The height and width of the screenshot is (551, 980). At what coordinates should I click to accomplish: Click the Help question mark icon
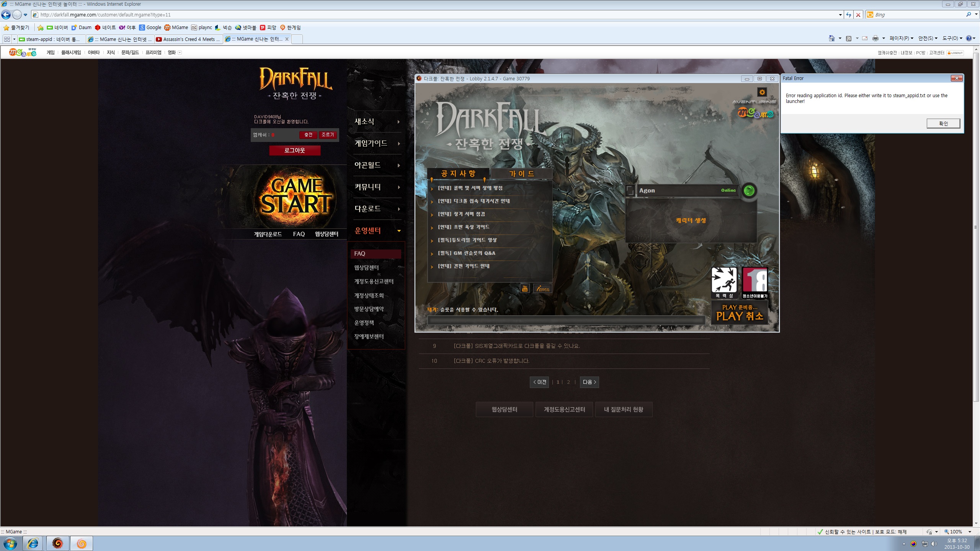coord(969,38)
